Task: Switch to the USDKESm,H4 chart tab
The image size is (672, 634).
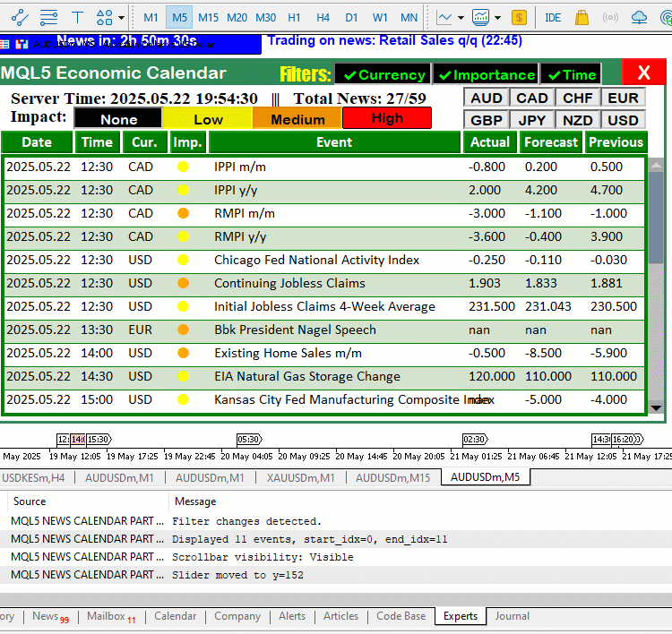Action: point(33,477)
